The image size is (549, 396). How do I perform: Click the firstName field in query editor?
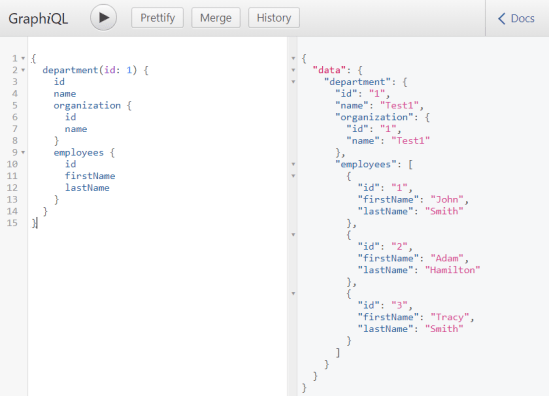pyautogui.click(x=90, y=176)
